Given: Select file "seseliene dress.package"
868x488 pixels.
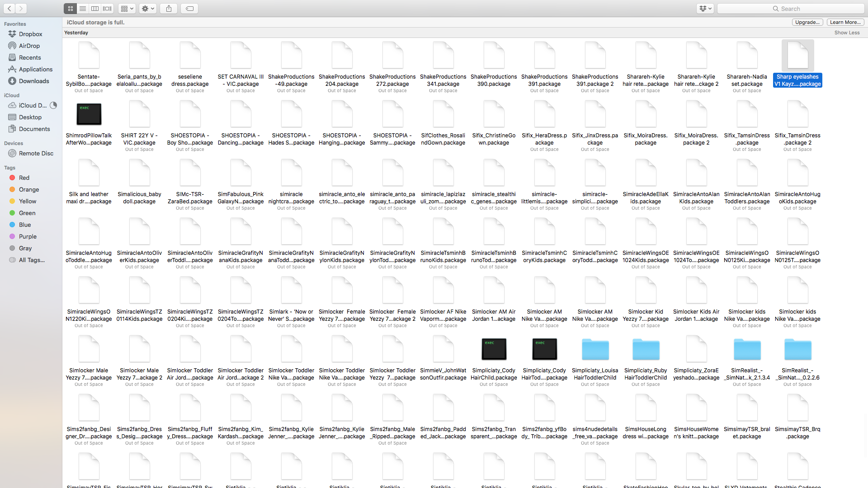Looking at the screenshot, I should (190, 55).
